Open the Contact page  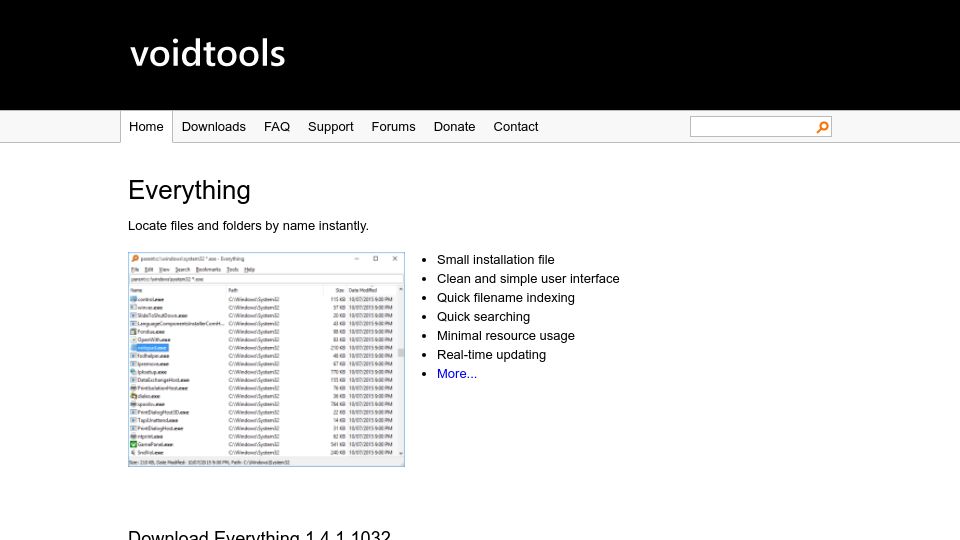pyautogui.click(x=516, y=127)
